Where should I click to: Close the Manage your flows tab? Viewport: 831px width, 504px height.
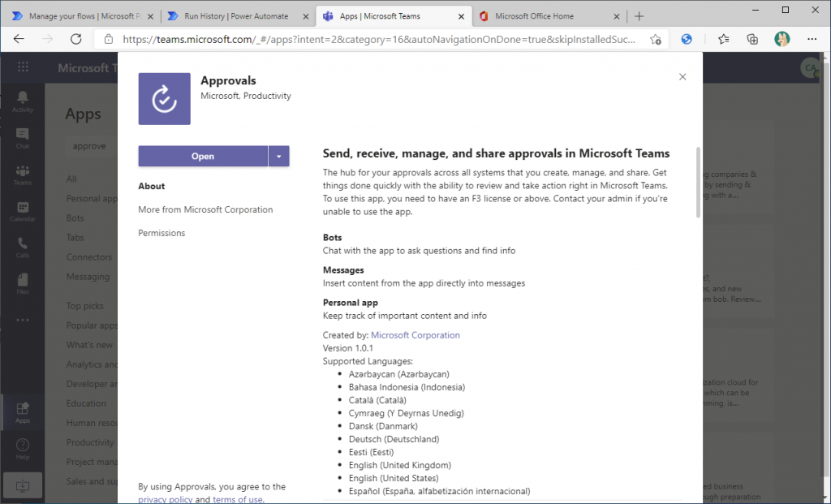coord(150,16)
